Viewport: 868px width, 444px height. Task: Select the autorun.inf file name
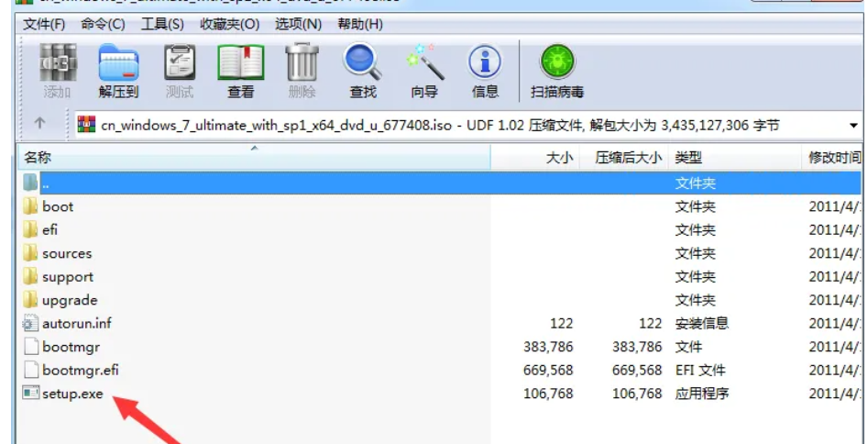pyautogui.click(x=76, y=323)
